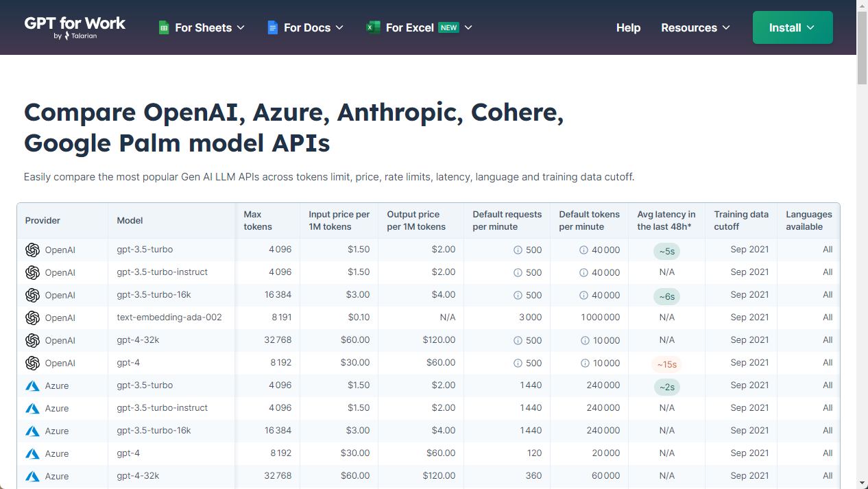Click tokens info icon in OpenAI gpt-3.5-turbo-16k row
The height and width of the screenshot is (489, 868).
(x=583, y=296)
